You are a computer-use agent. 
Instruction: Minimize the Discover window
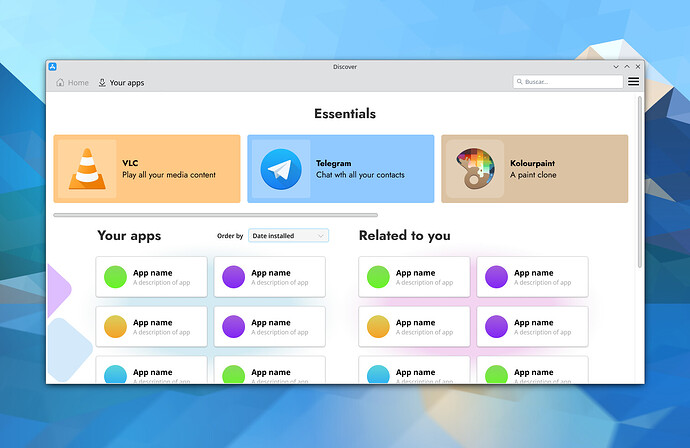click(x=616, y=67)
